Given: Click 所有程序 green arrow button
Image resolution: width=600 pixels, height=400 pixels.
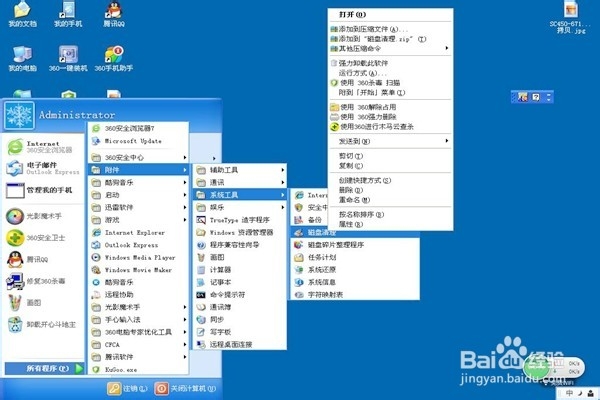Looking at the screenshot, I should click(x=44, y=369).
